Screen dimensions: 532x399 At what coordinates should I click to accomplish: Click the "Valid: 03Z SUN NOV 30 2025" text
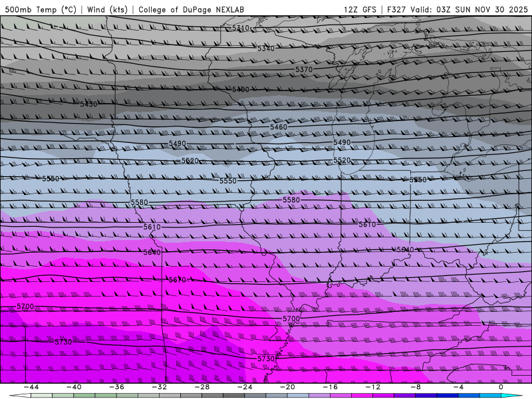tap(469, 9)
